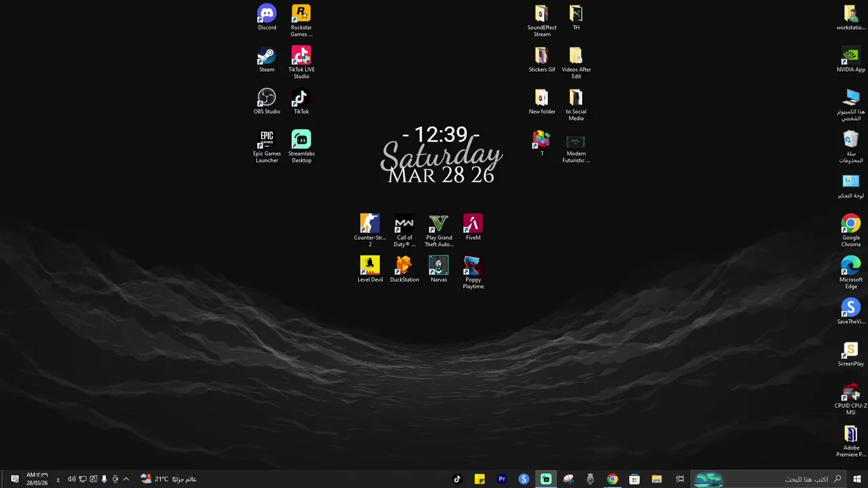Open Premiere Pro from the taskbar
This screenshot has height=488, width=868.
[x=502, y=479]
